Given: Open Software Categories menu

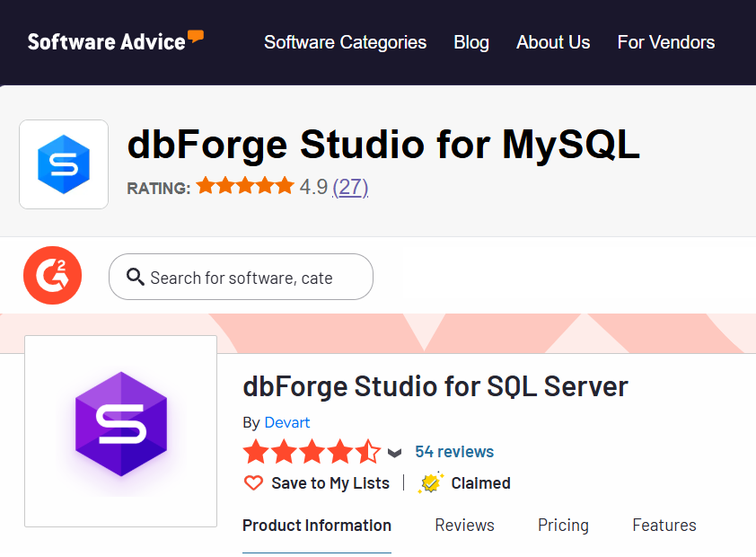Looking at the screenshot, I should click(345, 42).
